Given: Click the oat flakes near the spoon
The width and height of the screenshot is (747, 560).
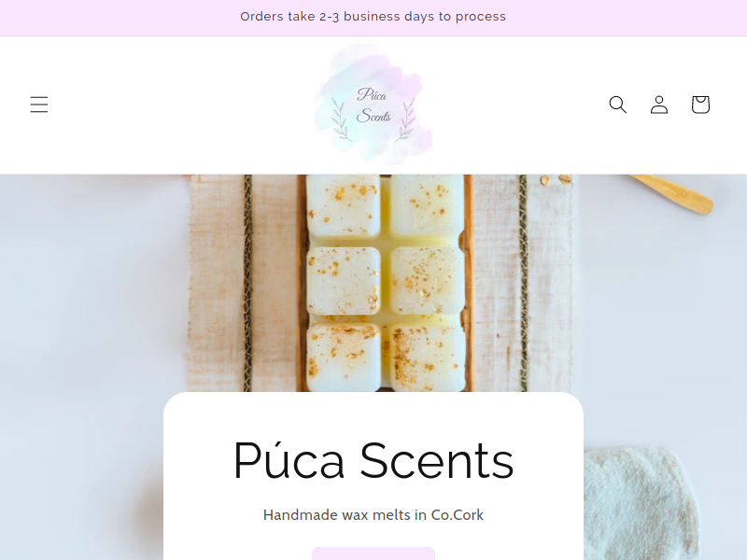Looking at the screenshot, I should pos(556,179).
